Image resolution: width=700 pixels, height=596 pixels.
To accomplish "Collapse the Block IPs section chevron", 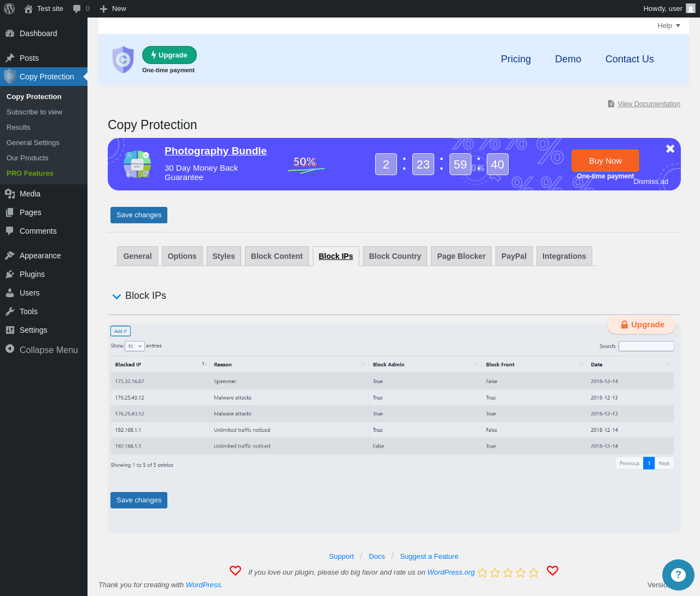I will click(116, 296).
